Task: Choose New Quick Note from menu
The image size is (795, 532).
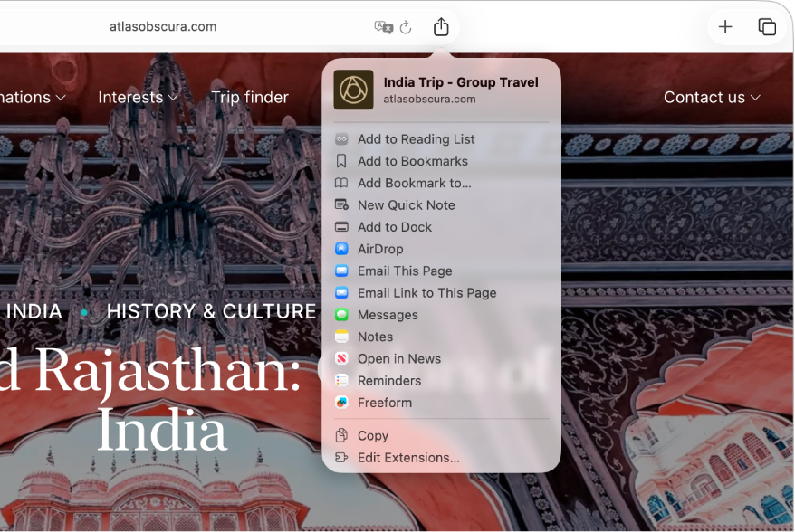Action: (x=405, y=204)
